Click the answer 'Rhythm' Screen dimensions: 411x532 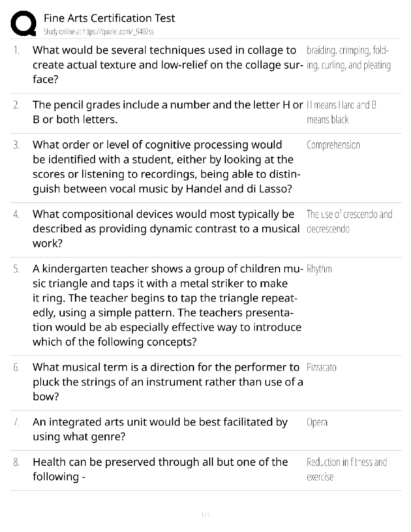pos(319,269)
